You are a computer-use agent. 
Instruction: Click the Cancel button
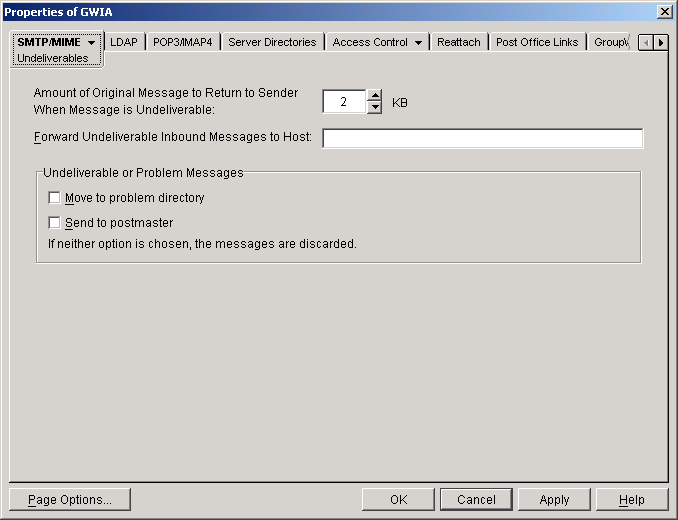(x=476, y=500)
